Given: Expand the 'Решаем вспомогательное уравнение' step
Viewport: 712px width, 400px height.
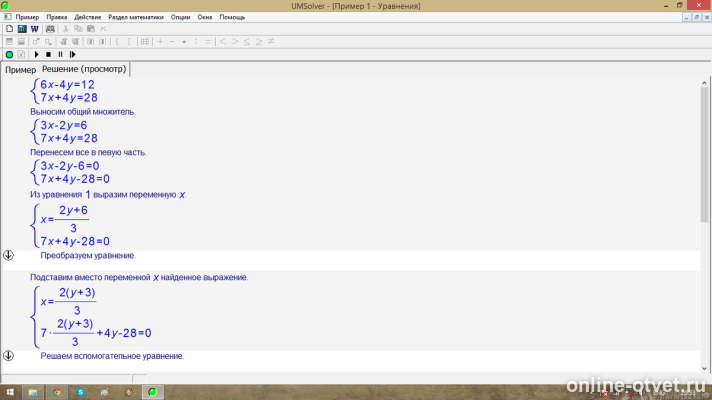Looking at the screenshot, I should pos(8,356).
